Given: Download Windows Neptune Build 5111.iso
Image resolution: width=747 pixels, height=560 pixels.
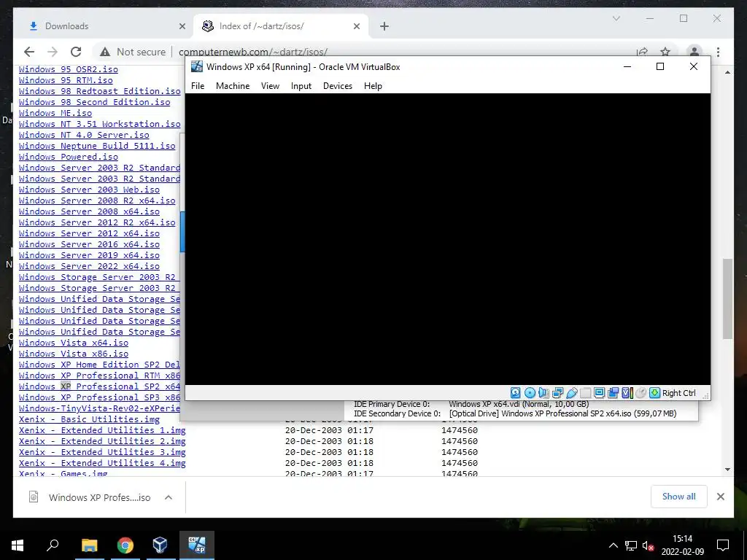Looking at the screenshot, I should click(x=97, y=146).
